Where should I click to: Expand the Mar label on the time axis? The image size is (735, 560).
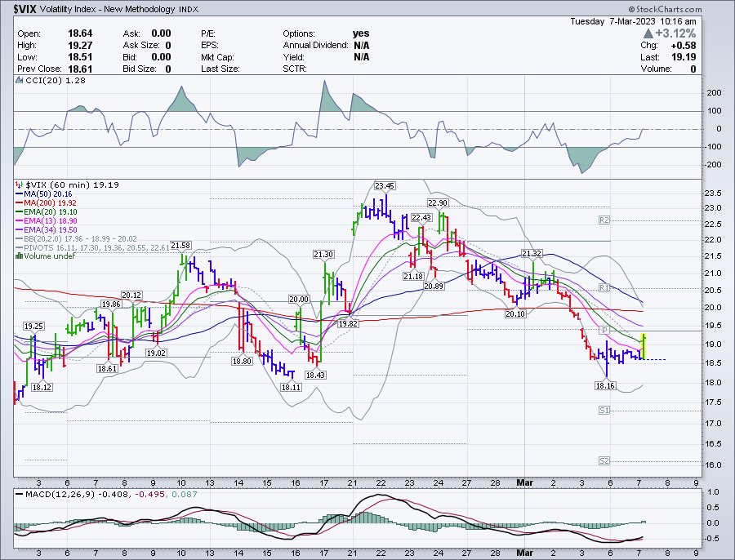click(524, 483)
